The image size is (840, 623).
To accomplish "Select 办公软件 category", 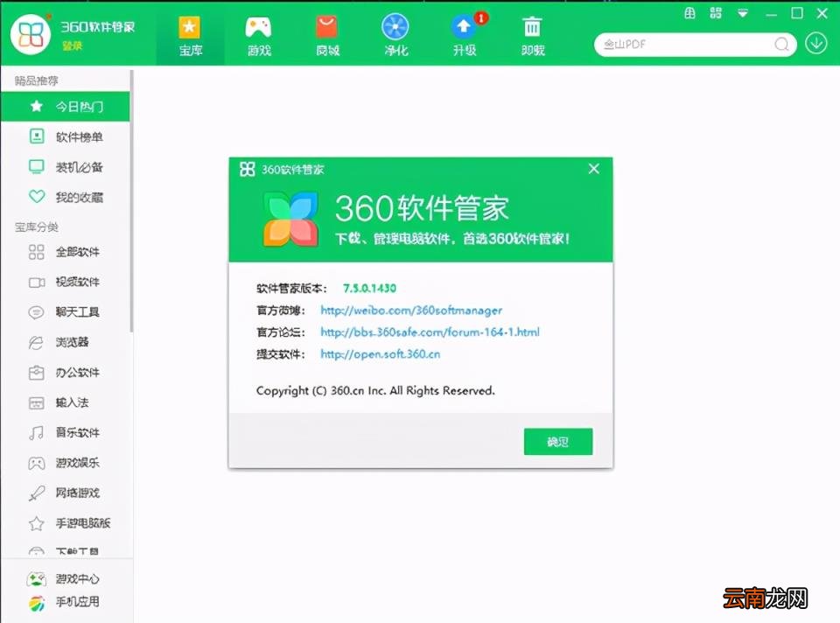I will (65, 372).
